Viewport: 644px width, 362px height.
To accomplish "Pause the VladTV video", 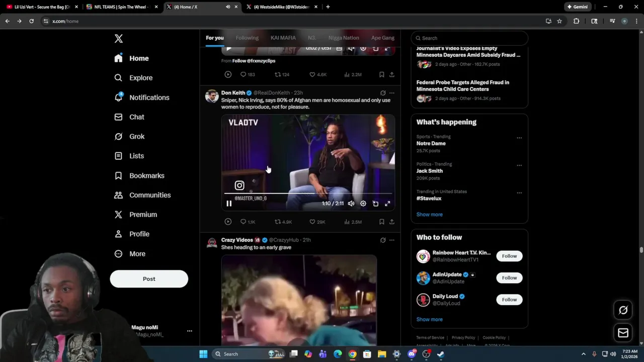I will tap(229, 204).
